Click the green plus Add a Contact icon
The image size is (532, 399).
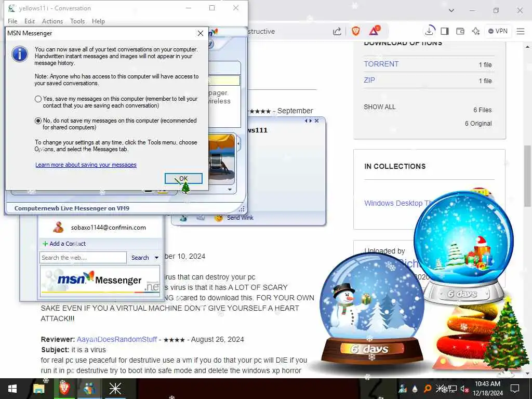(x=45, y=244)
